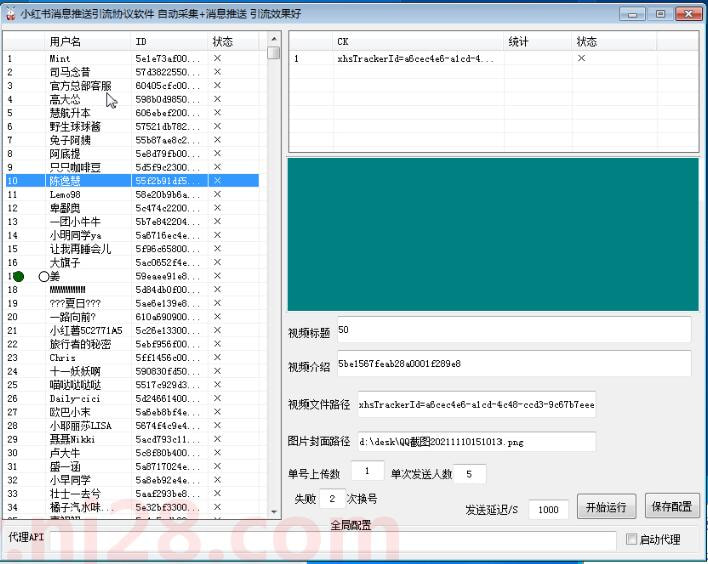Click the 开始运行 button
Image resolution: width=708 pixels, height=564 pixels.
tap(606, 507)
